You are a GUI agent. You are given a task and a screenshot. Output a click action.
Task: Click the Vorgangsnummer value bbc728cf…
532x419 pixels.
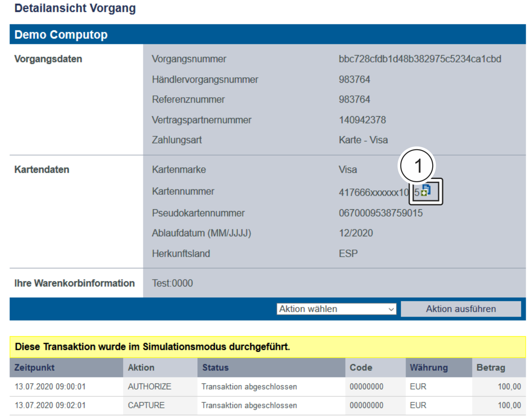[420, 59]
